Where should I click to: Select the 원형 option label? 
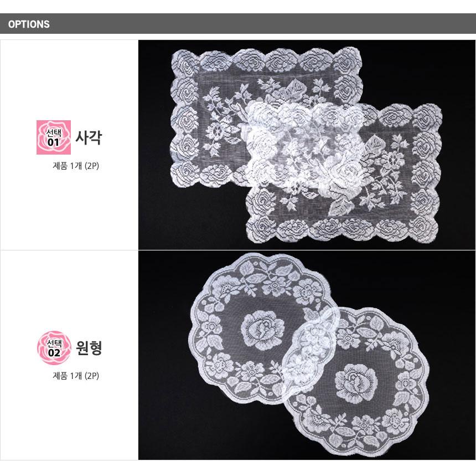89,348
